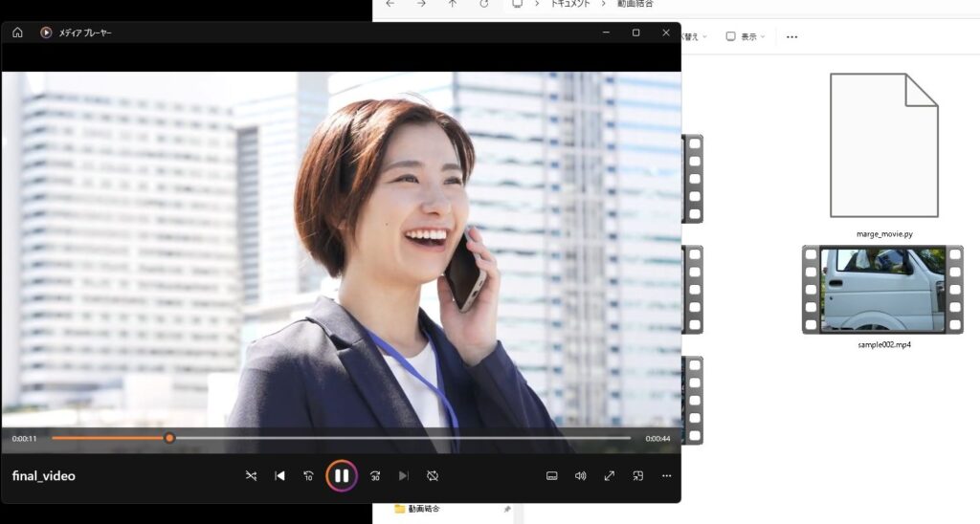980x524 pixels.
Task: Skip forward 30 seconds
Action: [x=375, y=475]
